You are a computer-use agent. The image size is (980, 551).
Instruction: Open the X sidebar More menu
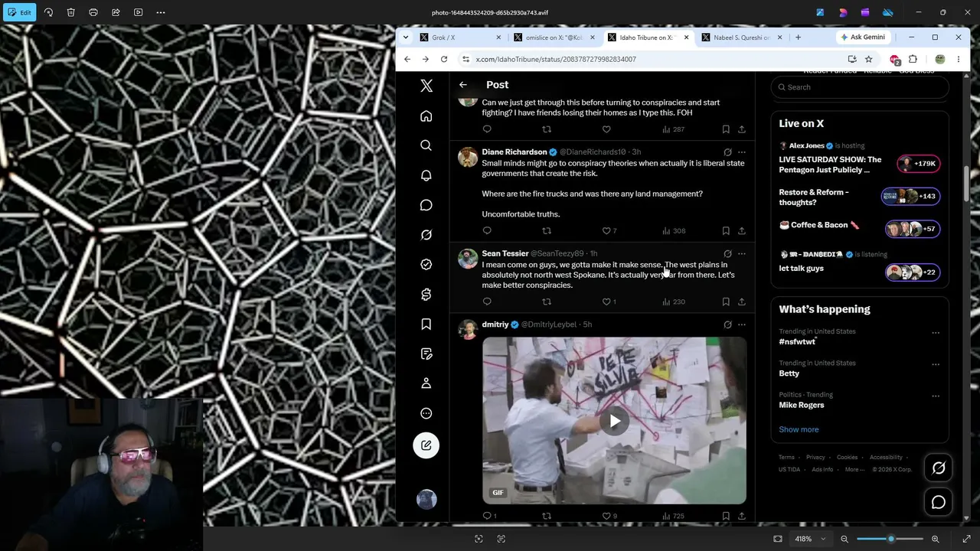point(426,413)
